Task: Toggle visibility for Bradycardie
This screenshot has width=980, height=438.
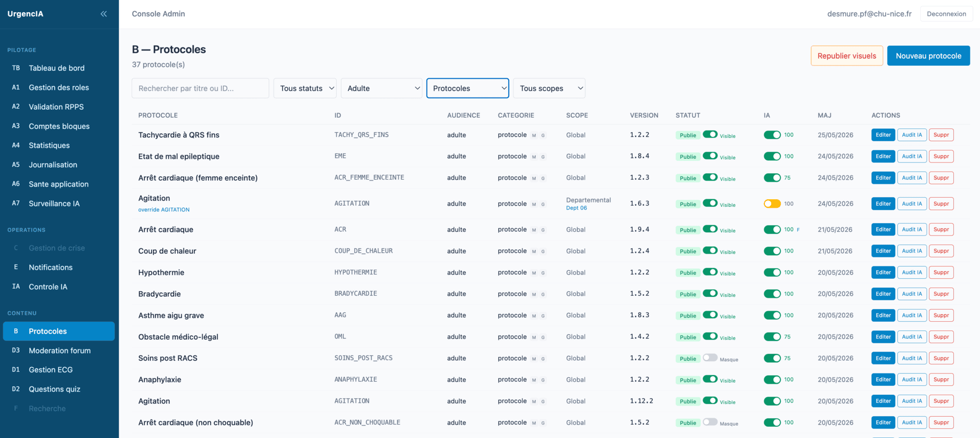Action: click(x=710, y=294)
